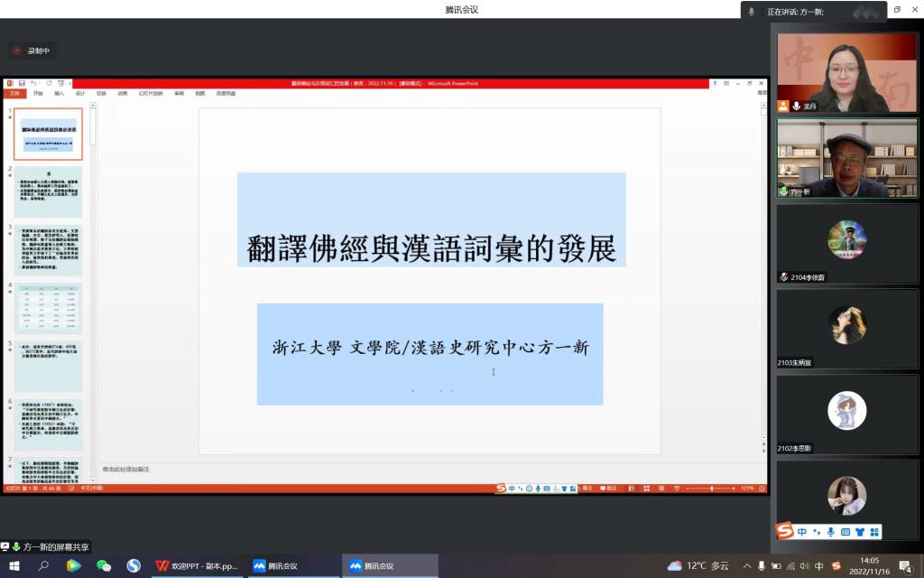
Task: Switch to the 插入 ribbon tab
Action: (58, 92)
